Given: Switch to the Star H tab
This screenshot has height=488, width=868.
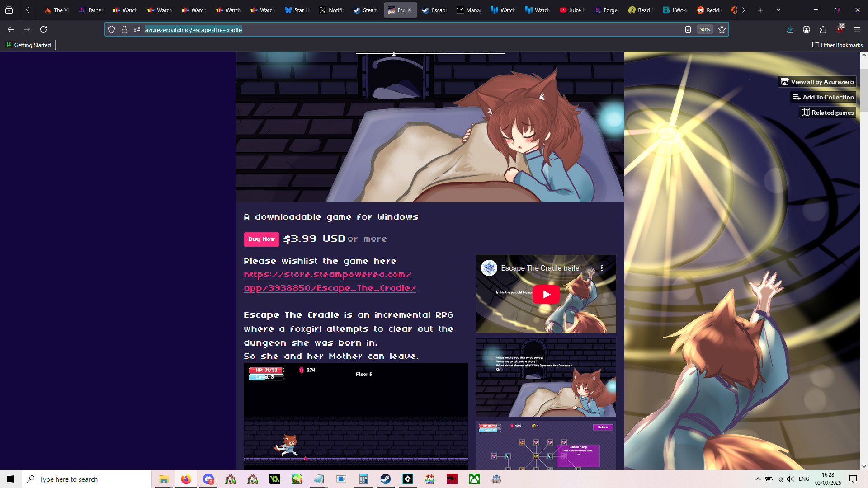Looking at the screenshot, I should pos(297,10).
